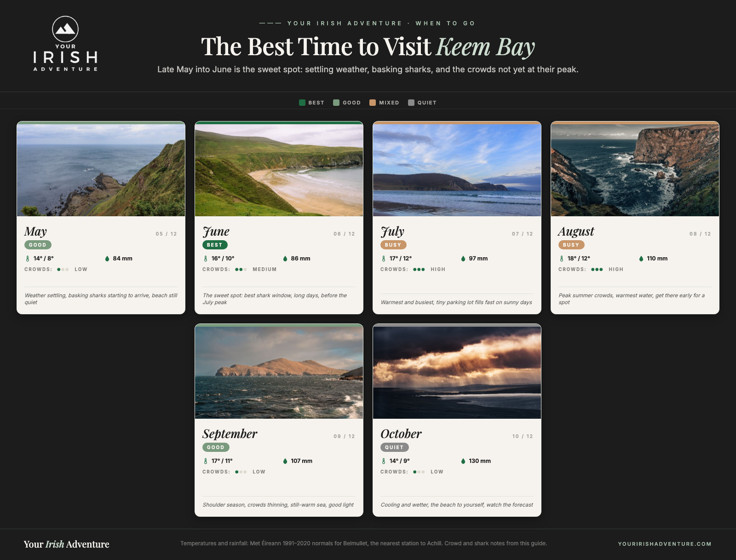The width and height of the screenshot is (736, 560).
Task: Click the raindrop icon beside 130 mm
Action: click(463, 461)
